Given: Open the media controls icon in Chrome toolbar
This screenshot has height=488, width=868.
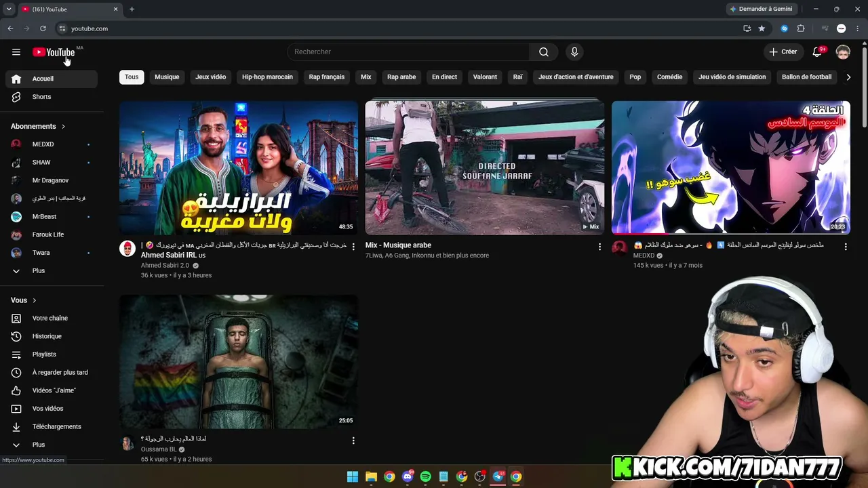Looking at the screenshot, I should coord(825,28).
